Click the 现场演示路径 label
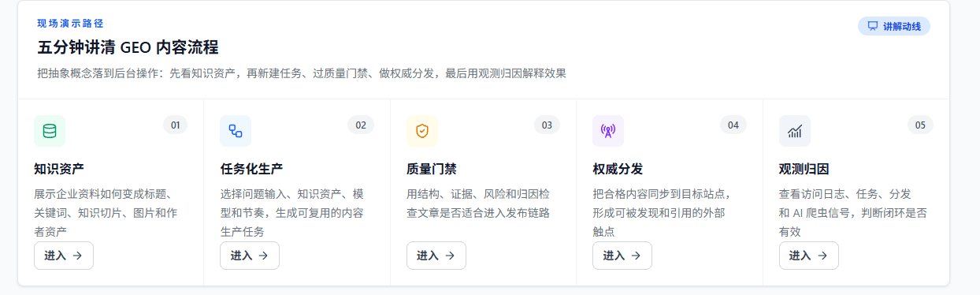Screen dimensions: 980x295 point(70,24)
